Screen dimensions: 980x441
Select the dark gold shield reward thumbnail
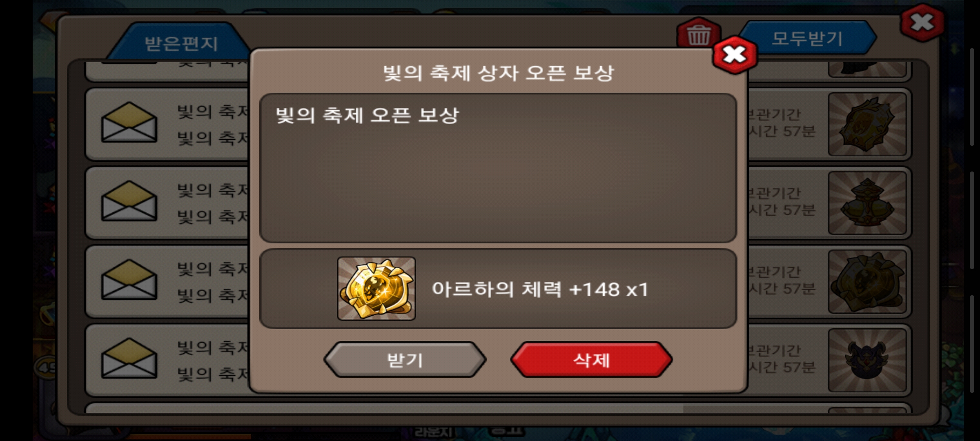(867, 282)
